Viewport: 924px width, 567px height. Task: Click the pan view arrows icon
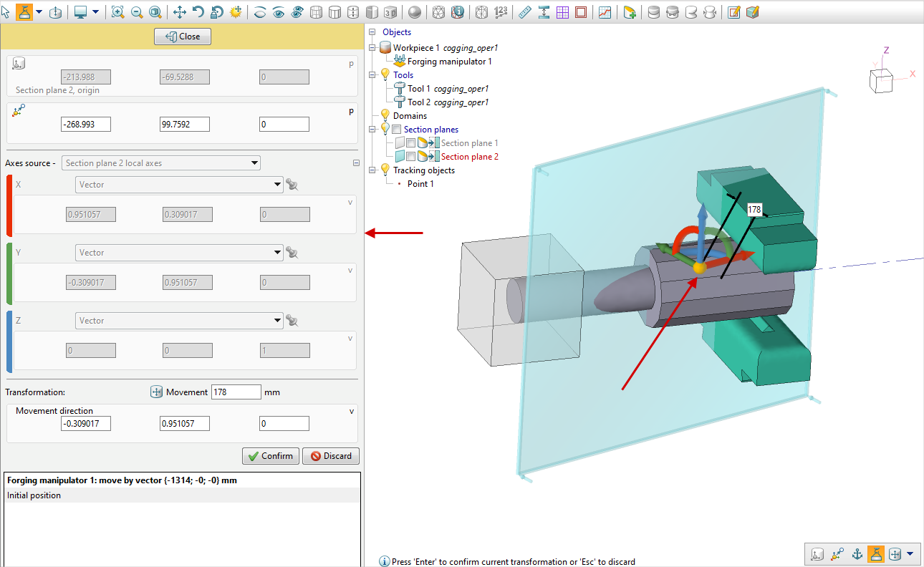pos(180,12)
